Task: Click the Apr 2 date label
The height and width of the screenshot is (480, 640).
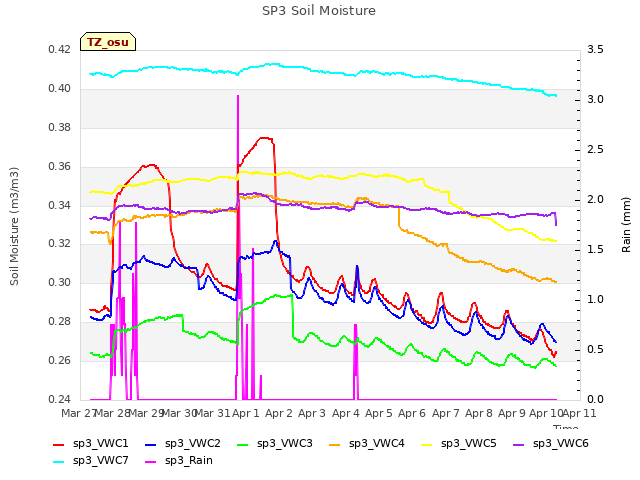Action: tap(279, 413)
